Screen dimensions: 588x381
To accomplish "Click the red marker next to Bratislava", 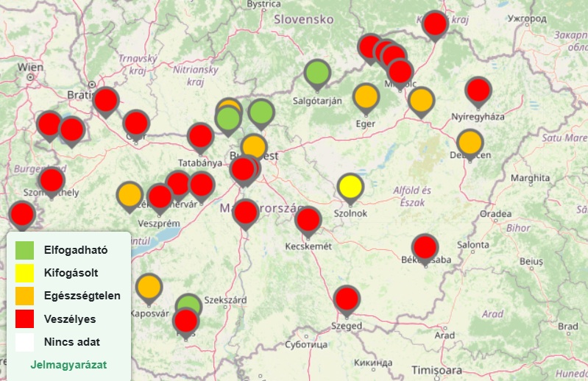I will point(106,102).
